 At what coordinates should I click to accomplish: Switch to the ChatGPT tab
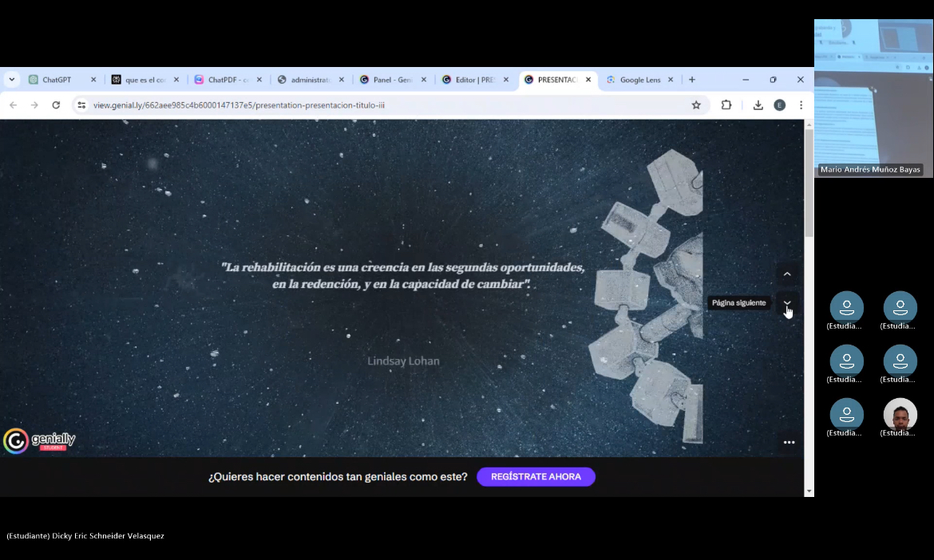click(x=56, y=80)
